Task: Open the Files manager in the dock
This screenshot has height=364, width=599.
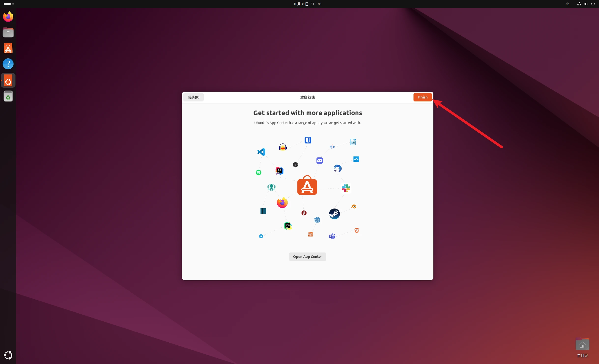Action: [8, 32]
